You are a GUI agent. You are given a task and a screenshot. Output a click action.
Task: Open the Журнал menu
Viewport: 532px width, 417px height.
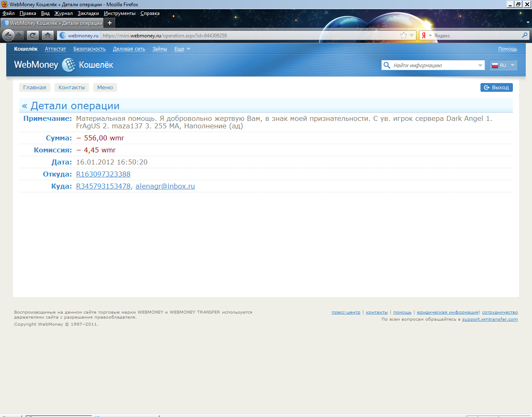(64, 13)
